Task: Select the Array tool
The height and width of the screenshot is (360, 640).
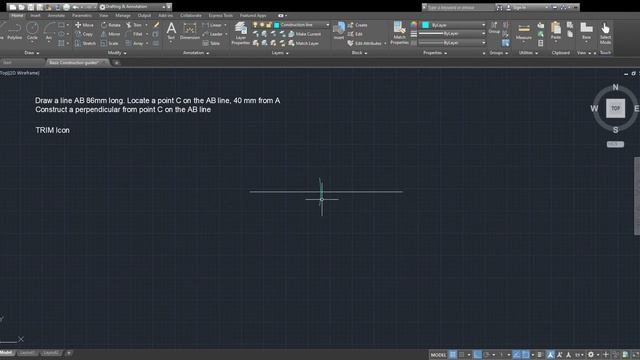Action: click(x=135, y=43)
